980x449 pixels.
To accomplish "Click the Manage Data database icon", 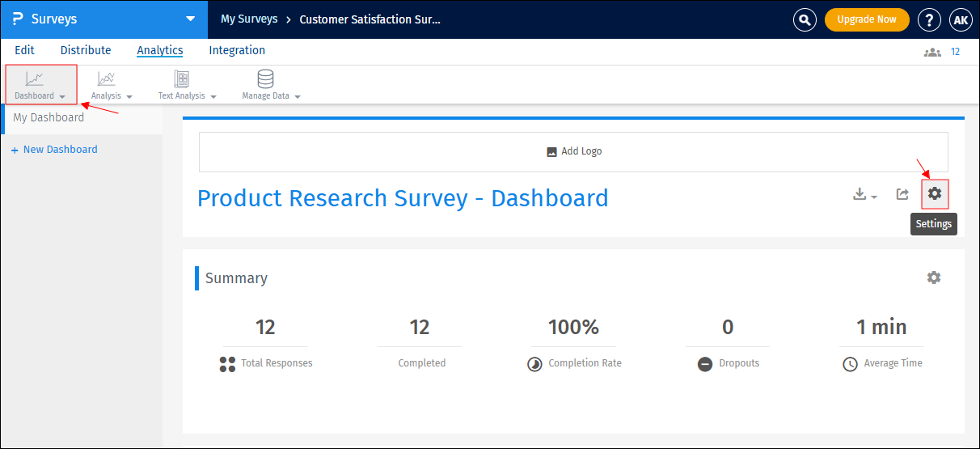I will 265,78.
